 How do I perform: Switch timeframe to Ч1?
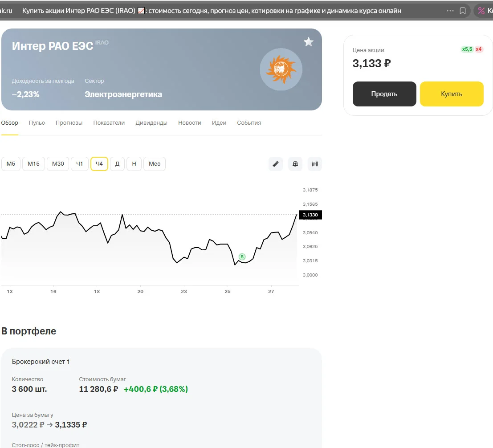tap(80, 164)
